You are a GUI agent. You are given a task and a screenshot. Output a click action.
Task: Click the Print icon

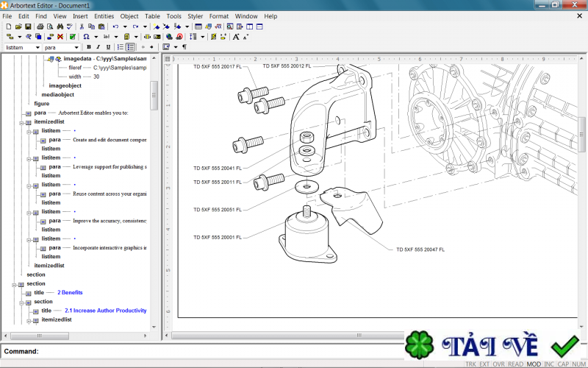pos(40,26)
